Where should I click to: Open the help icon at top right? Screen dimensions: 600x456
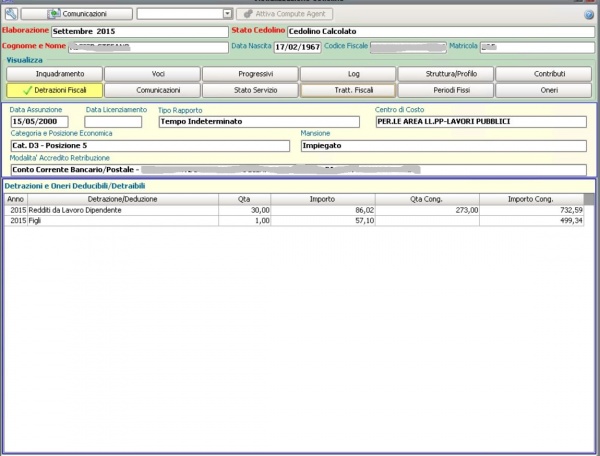[589, 15]
